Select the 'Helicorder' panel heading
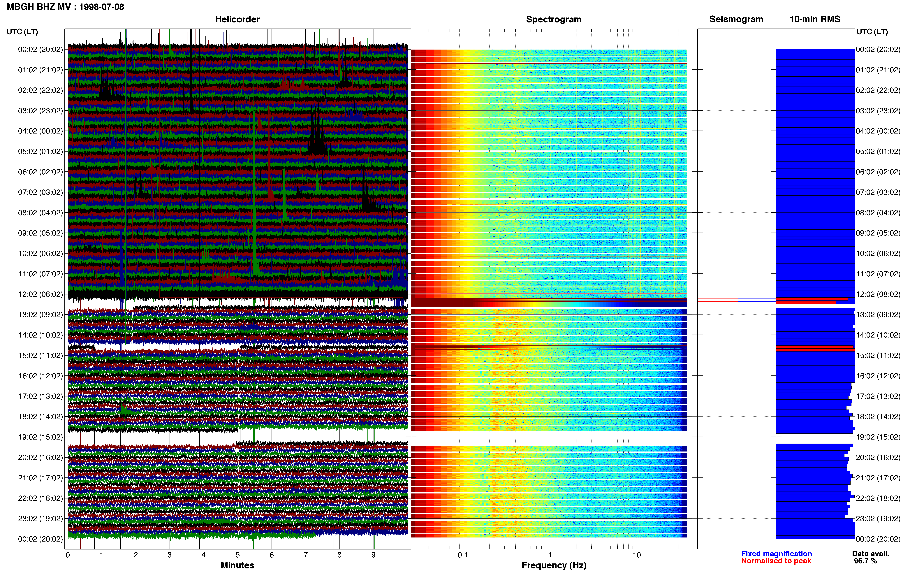The height and width of the screenshot is (578, 924). [237, 19]
